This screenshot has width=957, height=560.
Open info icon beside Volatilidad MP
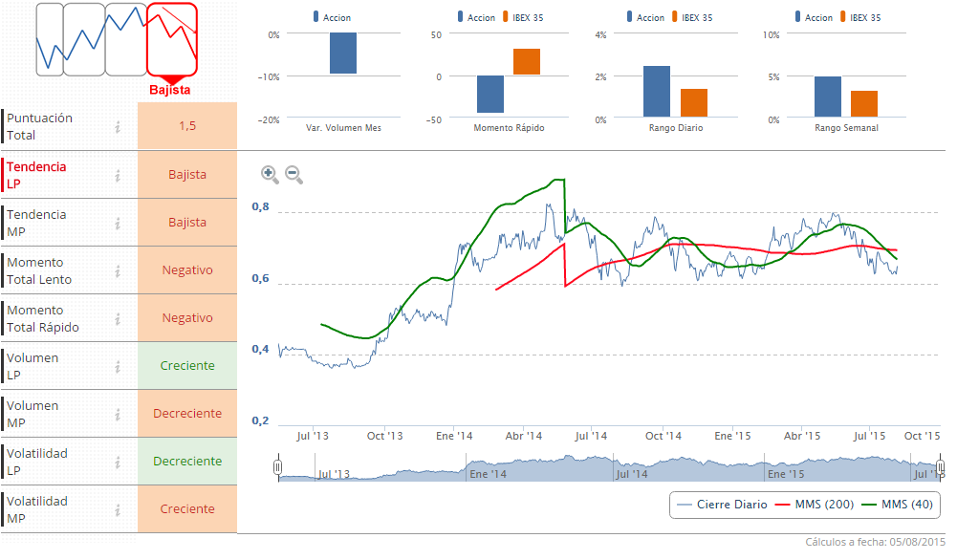click(x=118, y=509)
